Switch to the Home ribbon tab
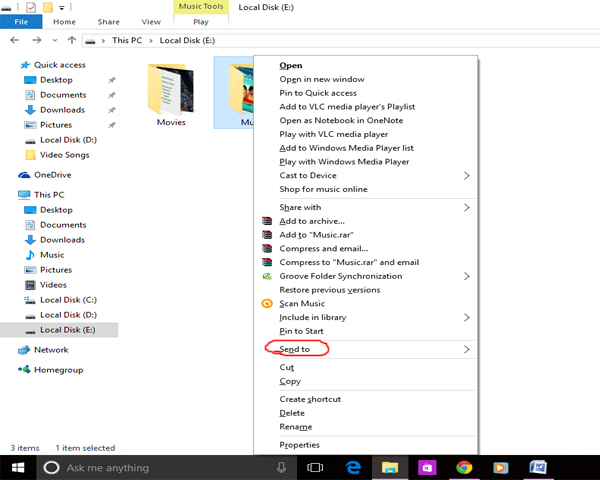The width and height of the screenshot is (600, 480). [64, 22]
